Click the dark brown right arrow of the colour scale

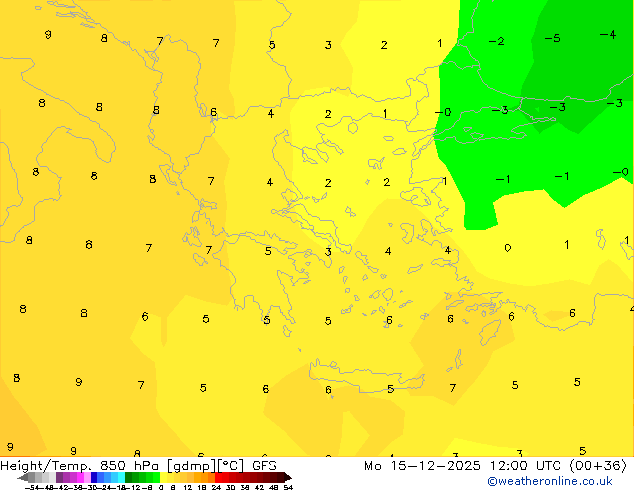(x=287, y=478)
